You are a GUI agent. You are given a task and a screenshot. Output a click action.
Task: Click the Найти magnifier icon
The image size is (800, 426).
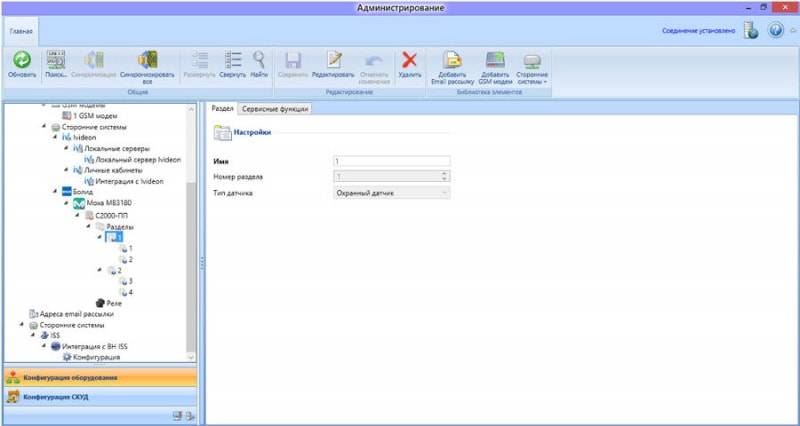click(x=259, y=60)
